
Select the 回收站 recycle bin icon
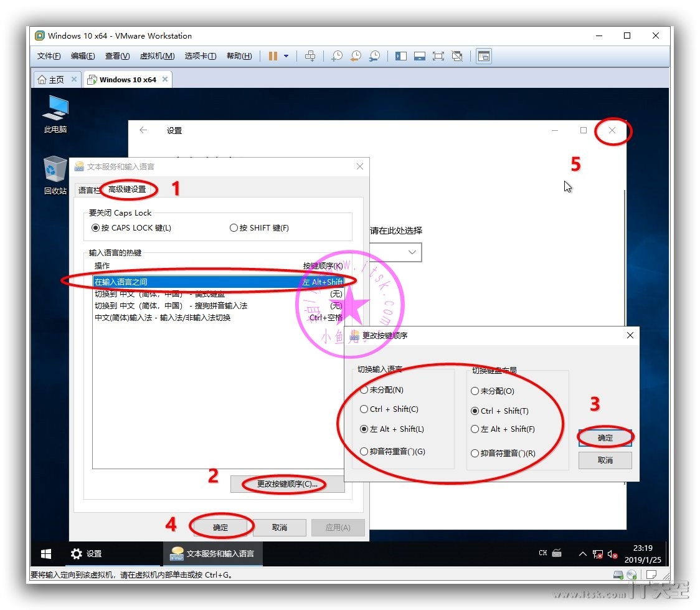pos(55,175)
